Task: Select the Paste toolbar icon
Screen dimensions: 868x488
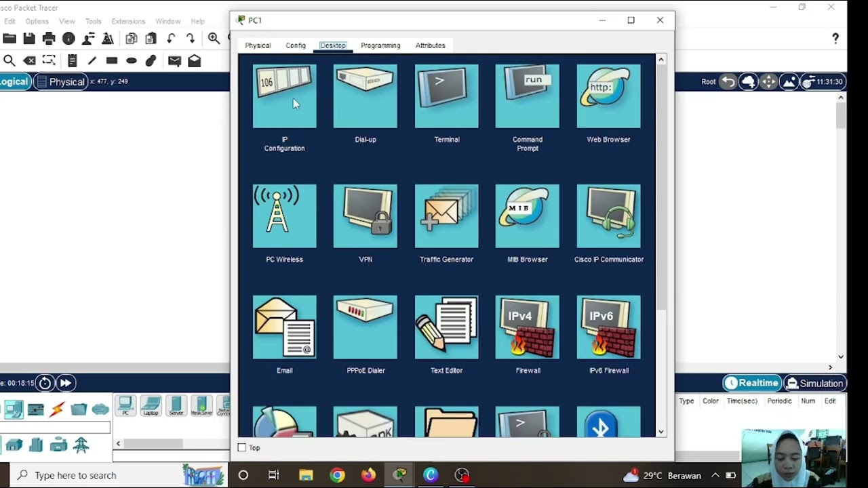Action: pos(151,39)
